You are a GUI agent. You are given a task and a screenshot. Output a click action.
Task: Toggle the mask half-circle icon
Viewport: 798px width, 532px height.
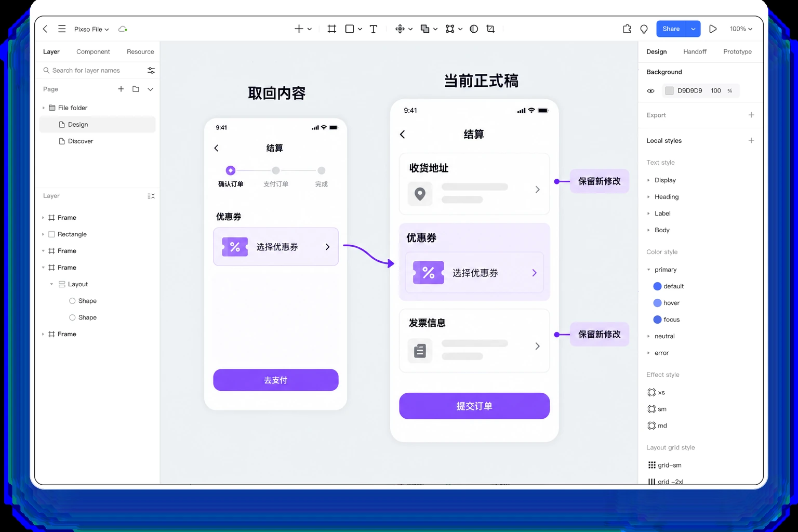[x=474, y=29]
